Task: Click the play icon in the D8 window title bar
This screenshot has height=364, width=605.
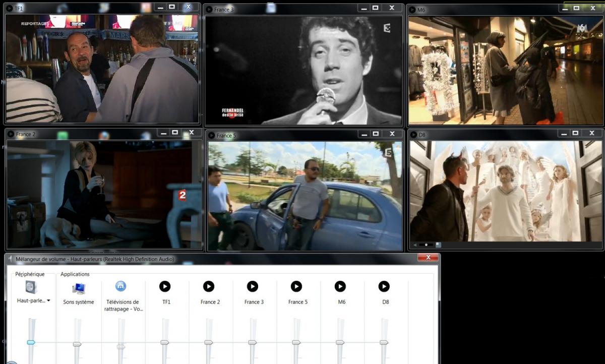Action: tap(413, 135)
